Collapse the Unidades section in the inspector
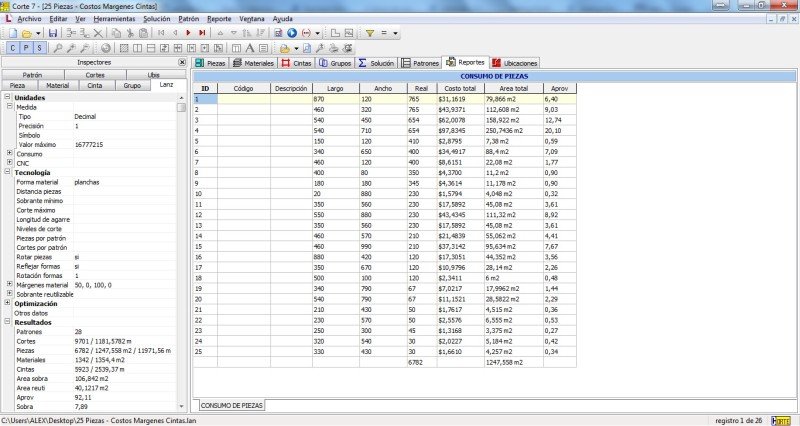Image resolution: width=800 pixels, height=426 pixels. 8,97
